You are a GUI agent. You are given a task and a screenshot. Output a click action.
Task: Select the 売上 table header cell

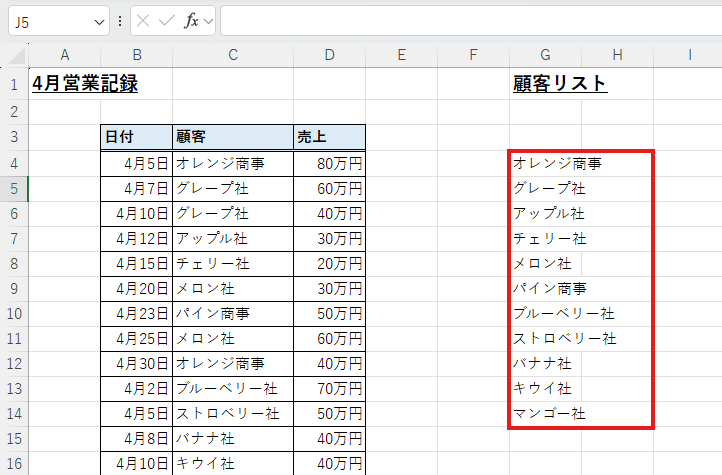pos(329,137)
